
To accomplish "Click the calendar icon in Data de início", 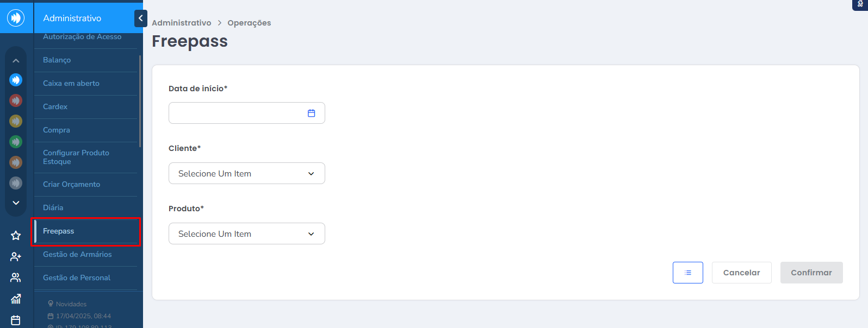I will coord(312,113).
